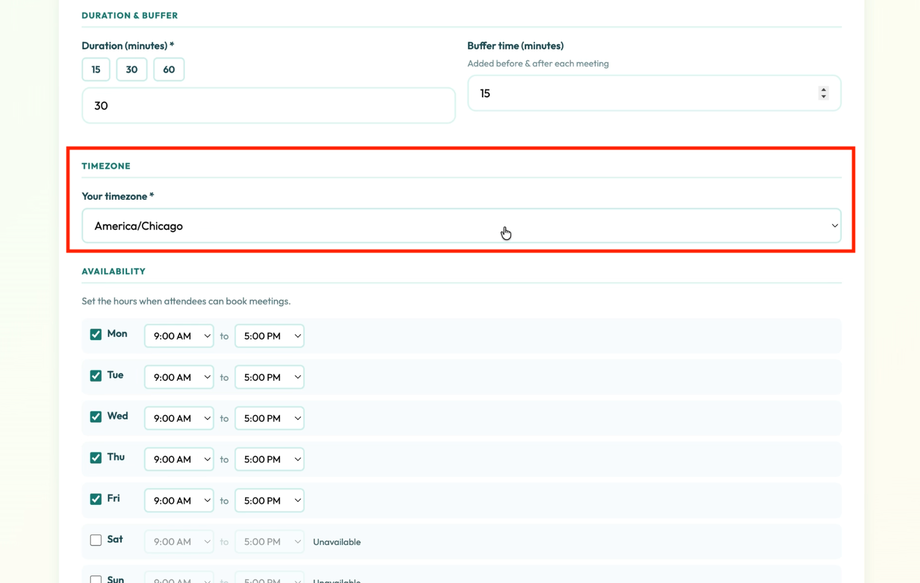Screen dimensions: 920x583
Task: Open Wednesday's start time dropdown
Action: (x=178, y=418)
